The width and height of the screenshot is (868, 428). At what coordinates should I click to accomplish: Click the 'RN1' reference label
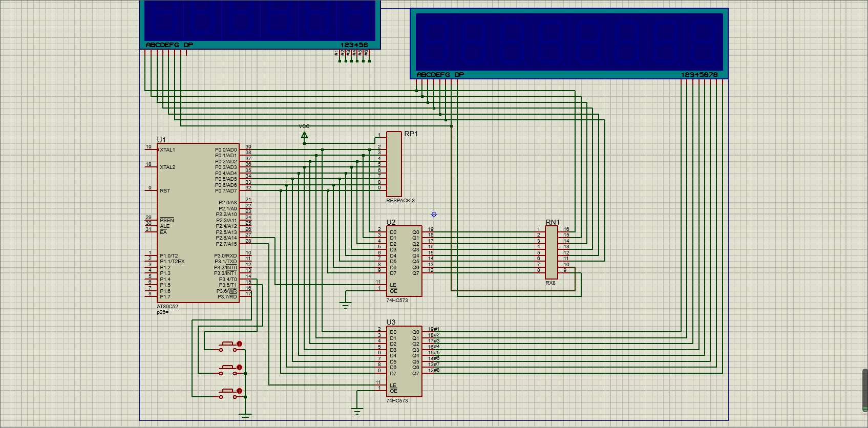[x=553, y=222]
